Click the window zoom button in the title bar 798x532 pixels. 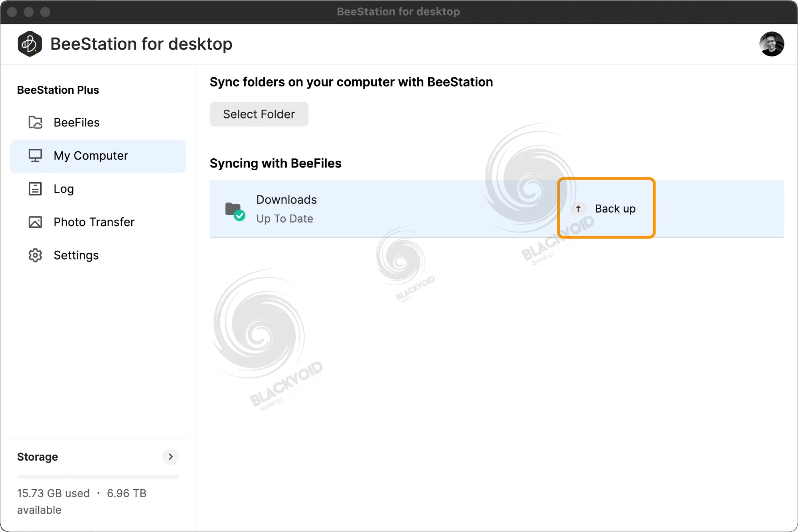pos(45,12)
